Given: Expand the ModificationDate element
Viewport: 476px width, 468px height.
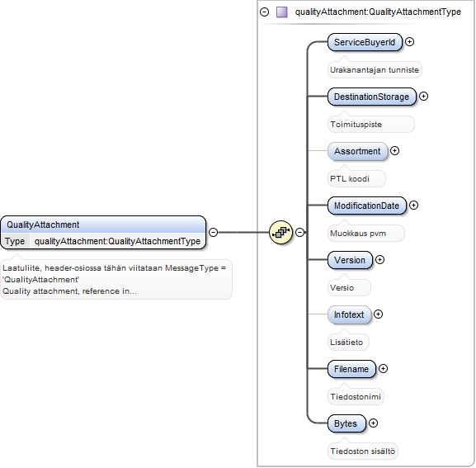Looking at the screenshot, I should pos(413,206).
